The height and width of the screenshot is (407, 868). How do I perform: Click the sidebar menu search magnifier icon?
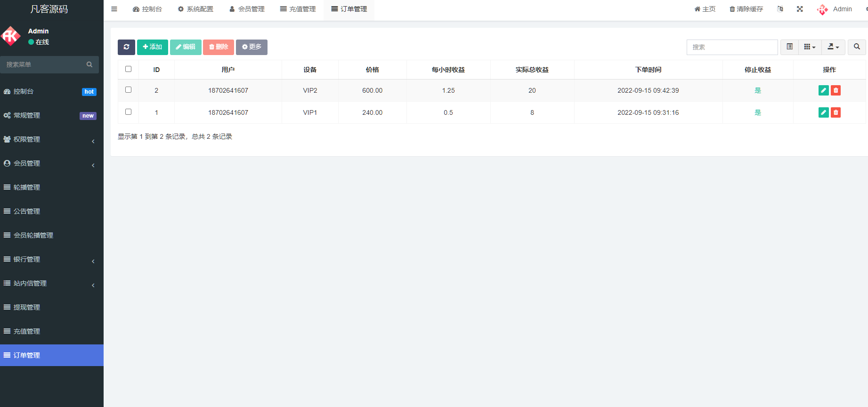pos(89,64)
